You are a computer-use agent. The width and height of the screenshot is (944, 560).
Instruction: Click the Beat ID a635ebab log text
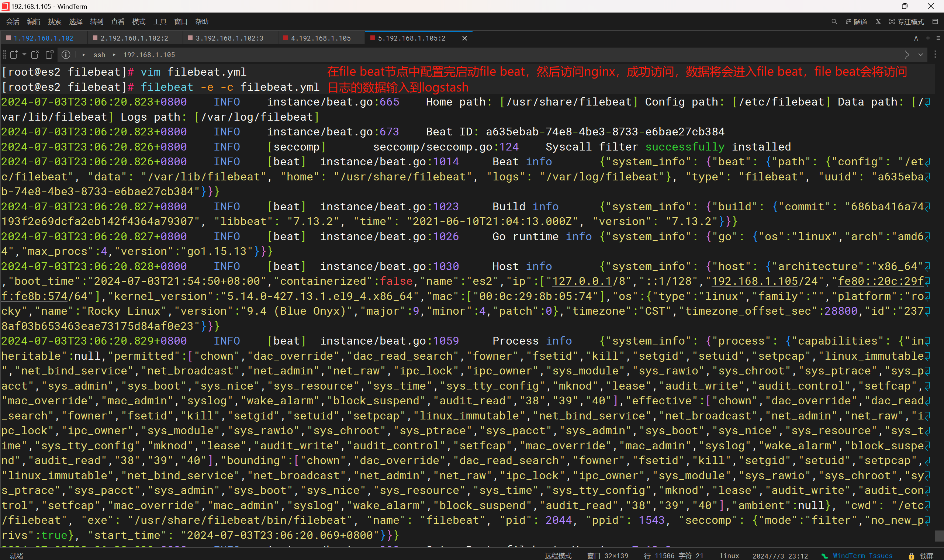pos(575,132)
